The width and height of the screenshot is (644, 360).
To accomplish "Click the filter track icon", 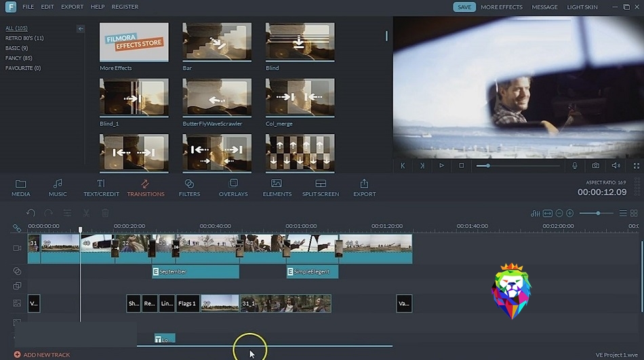I will point(17,271).
